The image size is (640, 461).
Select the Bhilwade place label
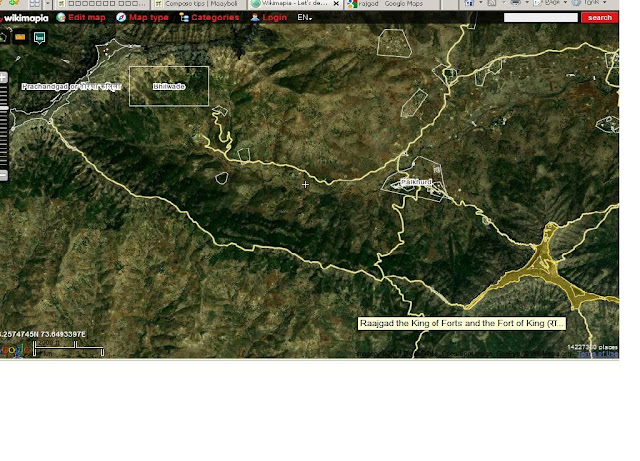pos(169,87)
